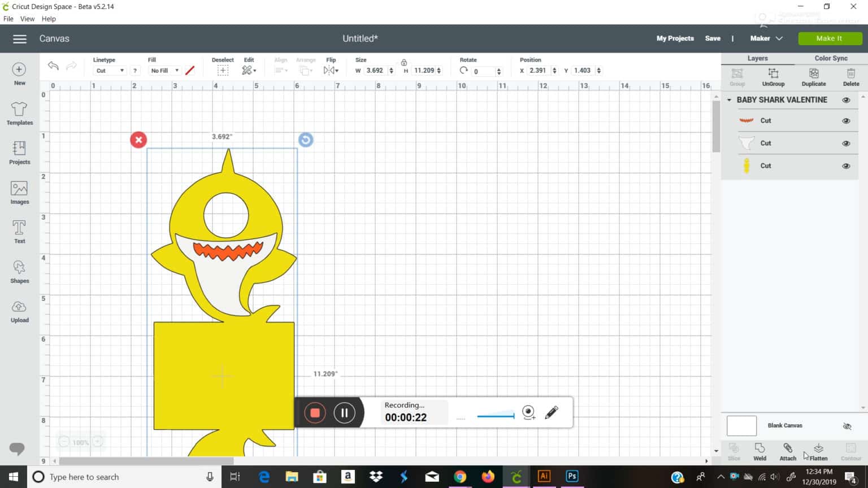This screenshot has width=868, height=488.
Task: Toggle visibility of BABY SHARK VALENTINE group
Action: (x=846, y=100)
